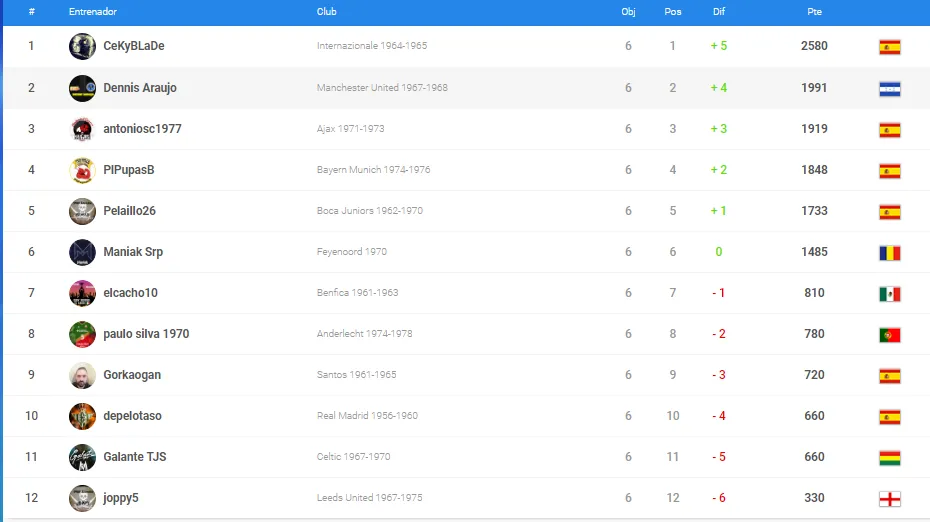Select club Bayern Munich 1974-1976
Image resolution: width=930 pixels, height=522 pixels.
(374, 170)
